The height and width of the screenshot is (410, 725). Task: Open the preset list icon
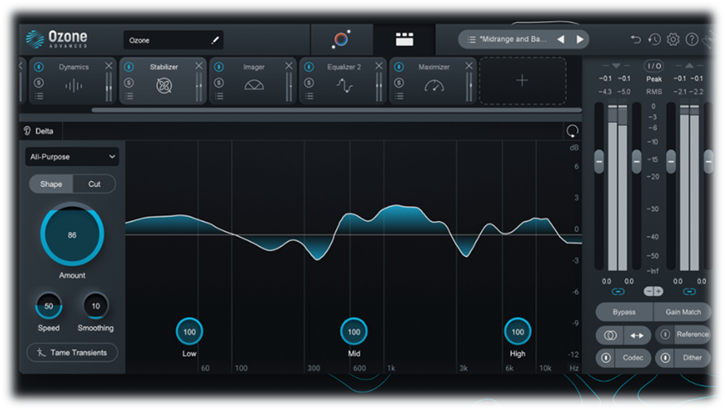click(471, 40)
